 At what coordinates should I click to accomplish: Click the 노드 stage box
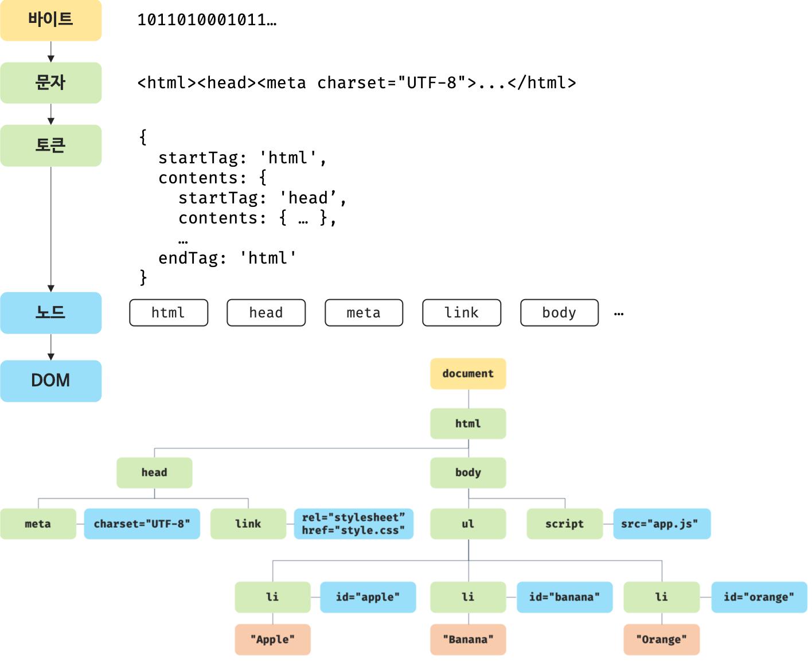(51, 313)
